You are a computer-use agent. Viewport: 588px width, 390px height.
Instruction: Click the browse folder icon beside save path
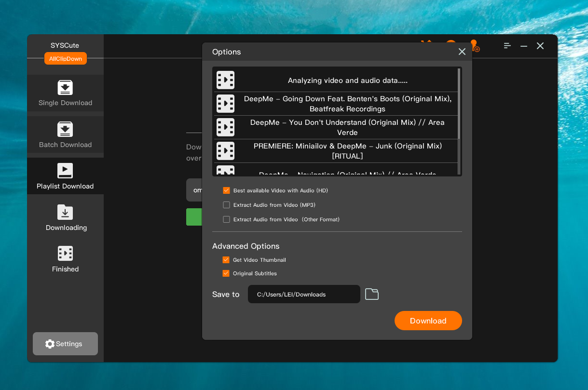[x=371, y=294]
